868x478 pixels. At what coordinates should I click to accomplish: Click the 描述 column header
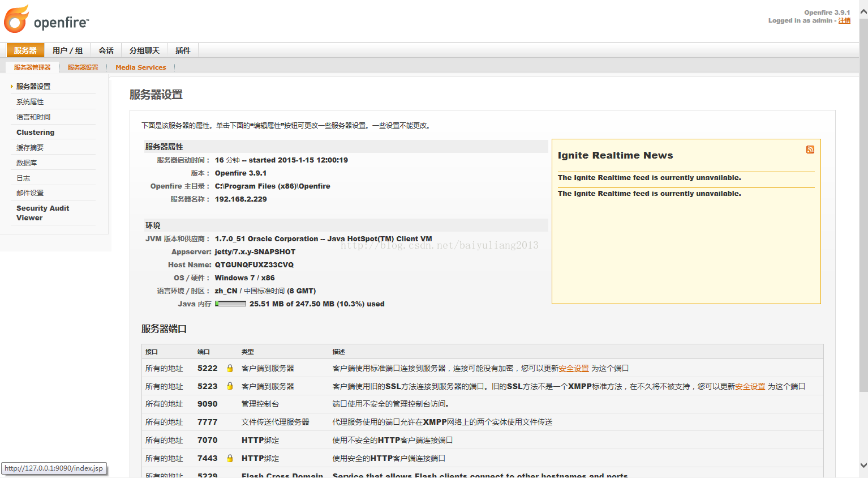[338, 352]
